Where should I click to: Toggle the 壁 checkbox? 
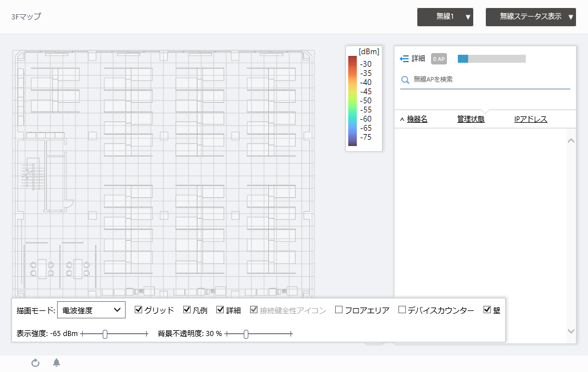(487, 309)
